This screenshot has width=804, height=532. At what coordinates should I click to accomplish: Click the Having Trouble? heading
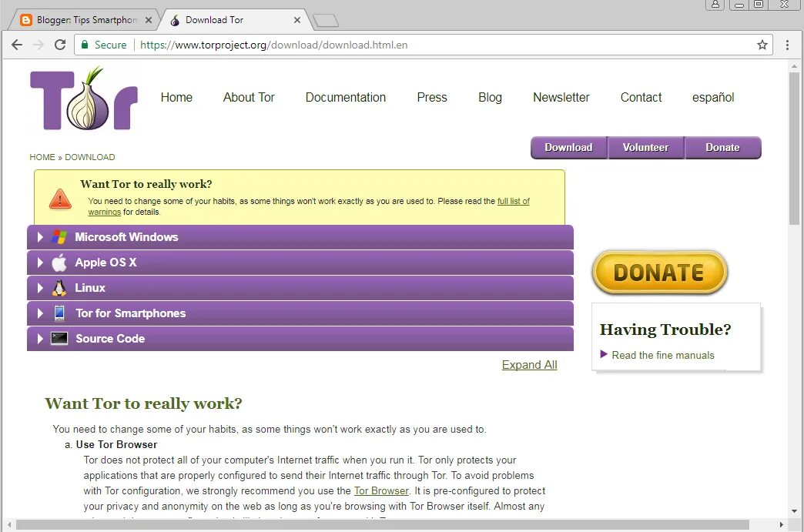[x=665, y=329]
